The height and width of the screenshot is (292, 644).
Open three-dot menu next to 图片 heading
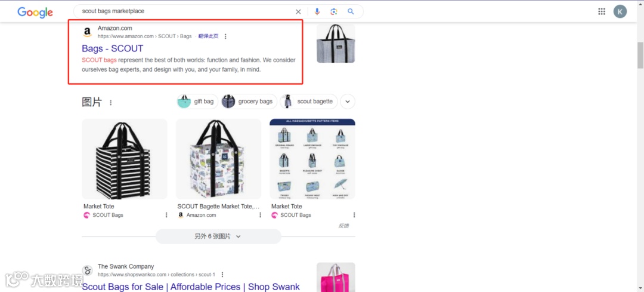pos(110,103)
